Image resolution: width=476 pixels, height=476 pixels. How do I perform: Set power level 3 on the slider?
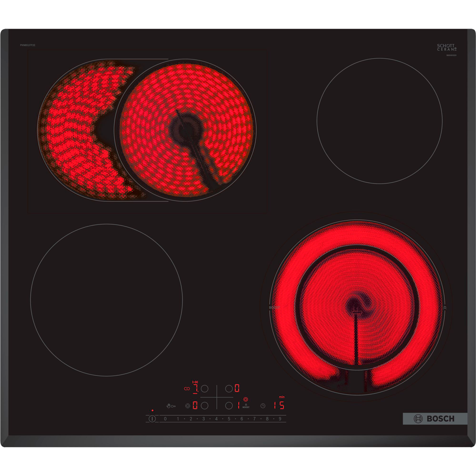[203, 419]
